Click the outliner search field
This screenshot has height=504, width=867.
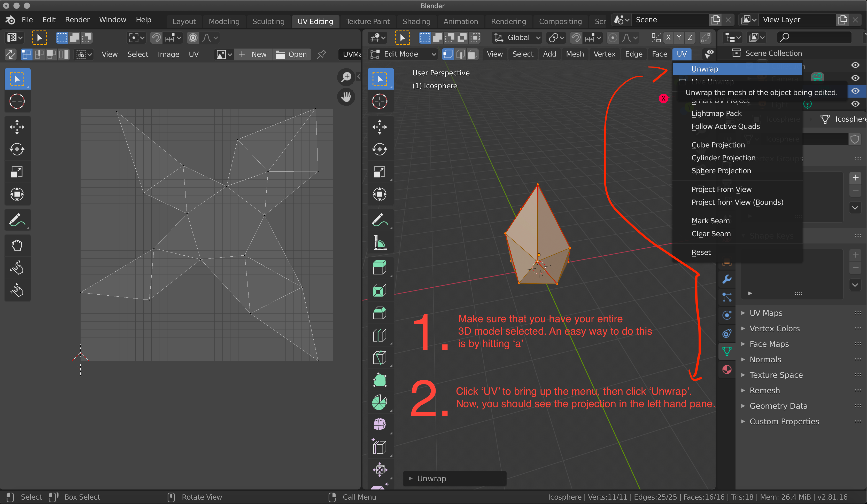[x=814, y=37]
